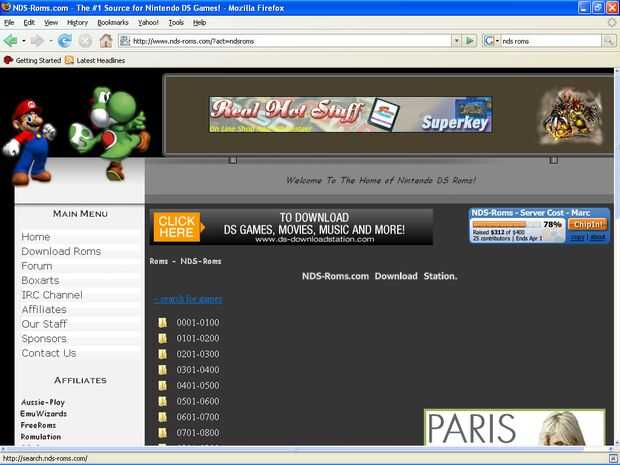Open Download Roms in Main Menu

(x=61, y=251)
